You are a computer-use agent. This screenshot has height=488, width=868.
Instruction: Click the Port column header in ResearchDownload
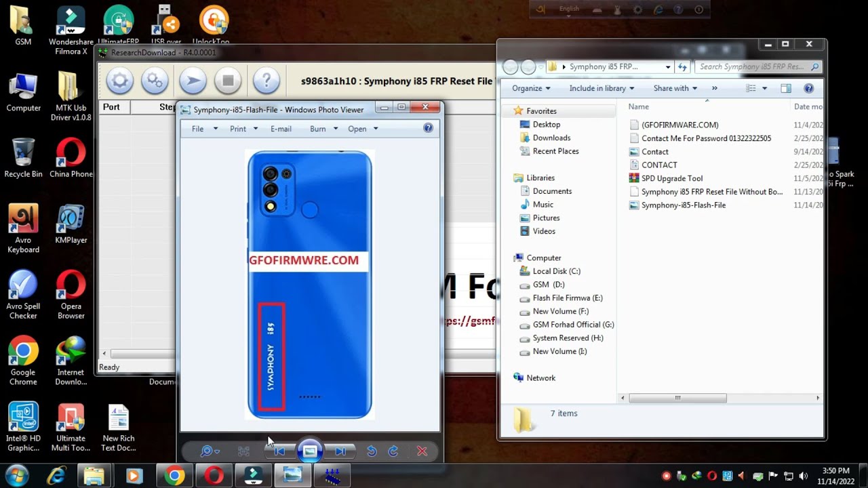[114, 107]
